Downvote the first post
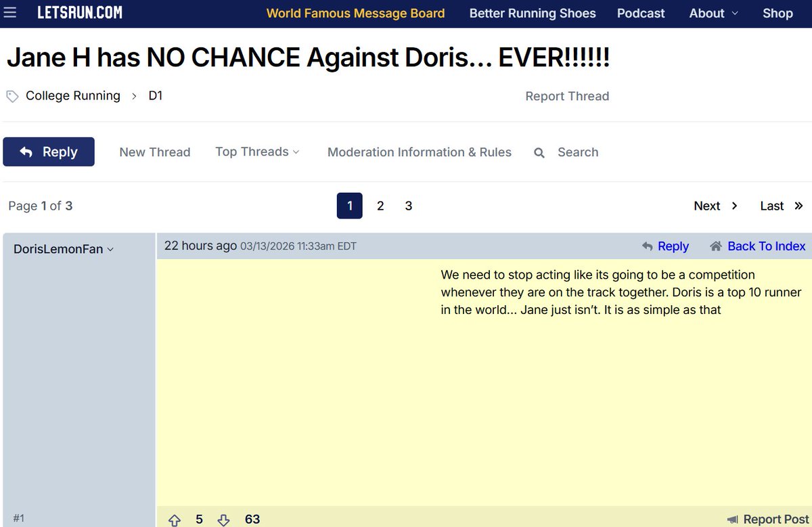812x527 pixels. click(x=224, y=520)
